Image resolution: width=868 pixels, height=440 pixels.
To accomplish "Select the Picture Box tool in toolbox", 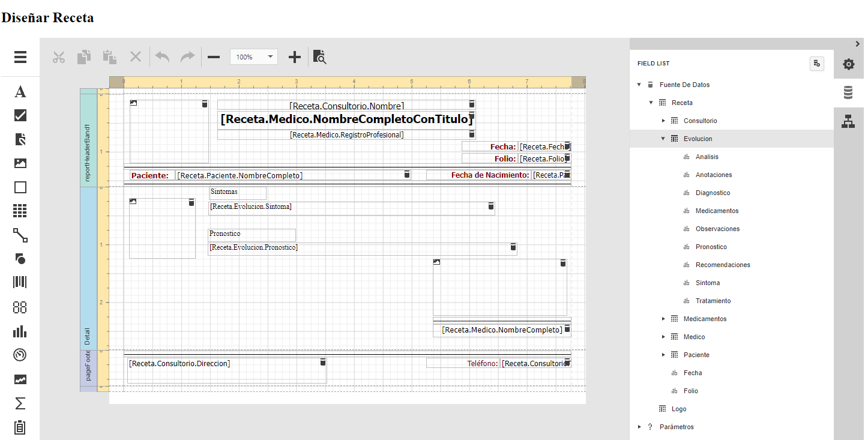I will [x=20, y=163].
